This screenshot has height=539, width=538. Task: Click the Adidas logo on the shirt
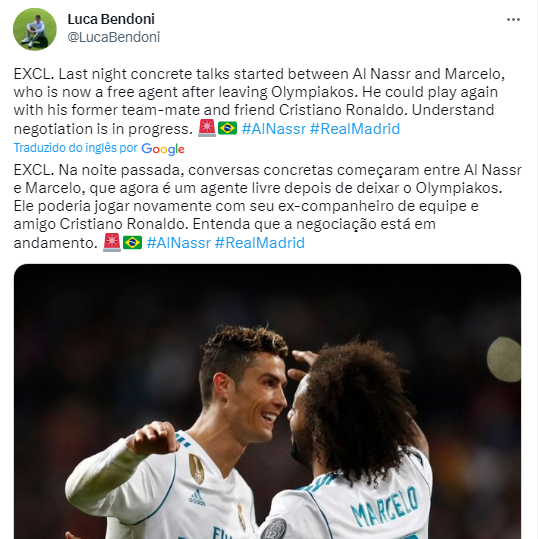click(197, 498)
